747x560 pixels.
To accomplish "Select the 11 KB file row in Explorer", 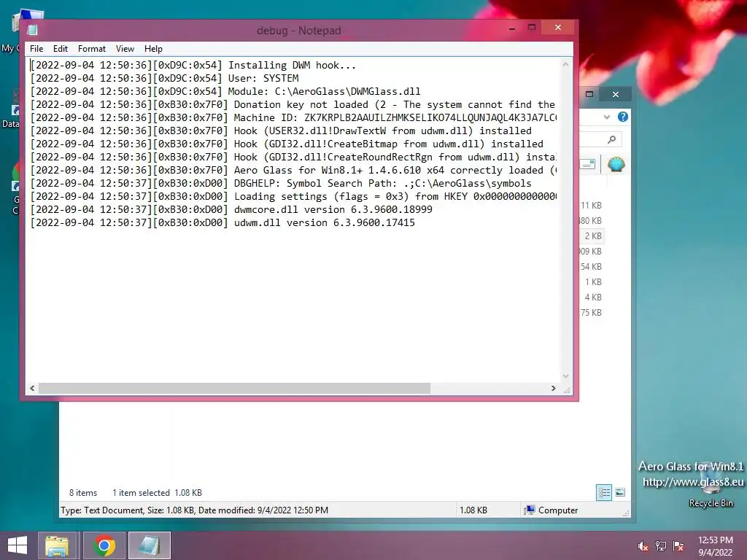I will coord(591,205).
